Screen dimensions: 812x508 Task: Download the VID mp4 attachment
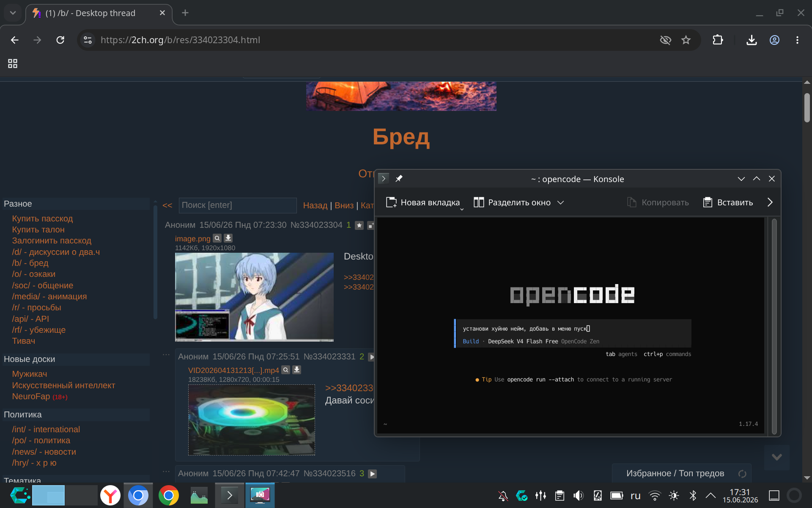coord(297,370)
